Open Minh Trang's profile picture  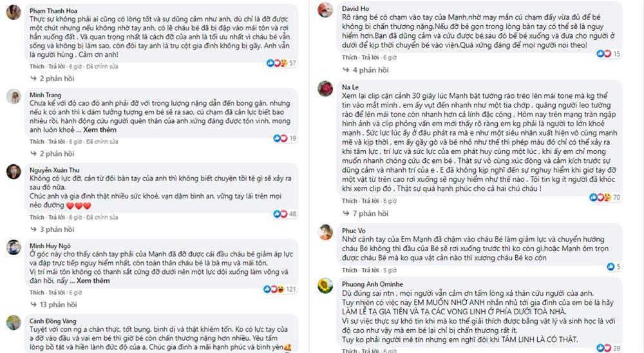click(x=14, y=97)
